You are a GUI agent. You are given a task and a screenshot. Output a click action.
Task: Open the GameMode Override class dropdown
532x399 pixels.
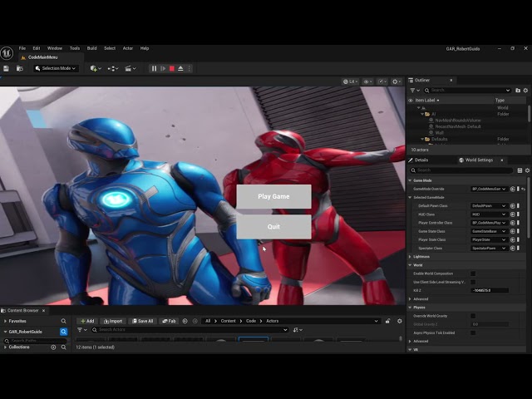(489, 189)
